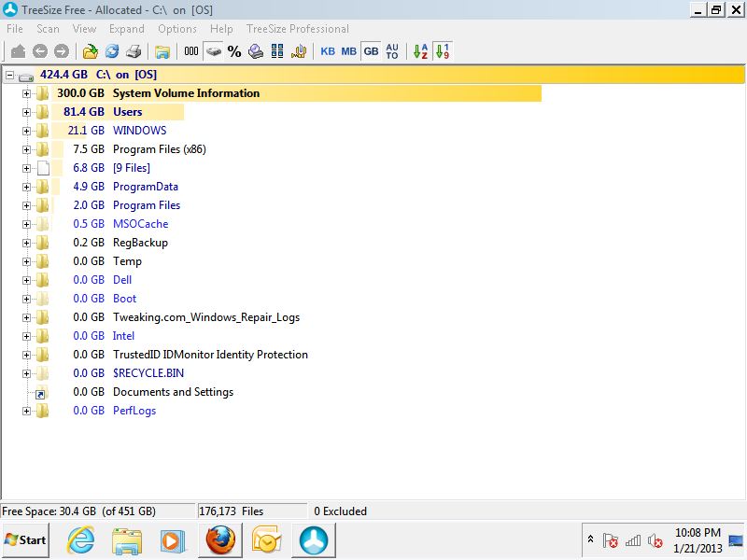
Task: Open the Options menu
Action: pos(177,29)
